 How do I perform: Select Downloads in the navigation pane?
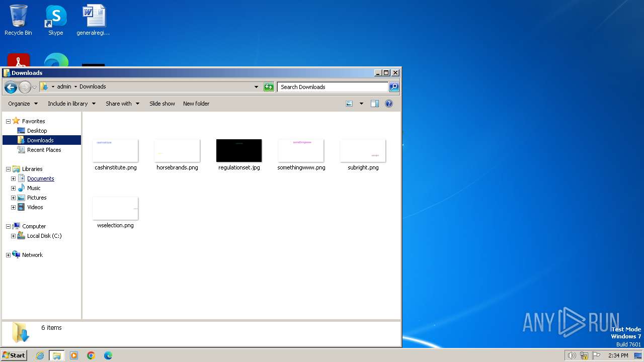click(41, 140)
